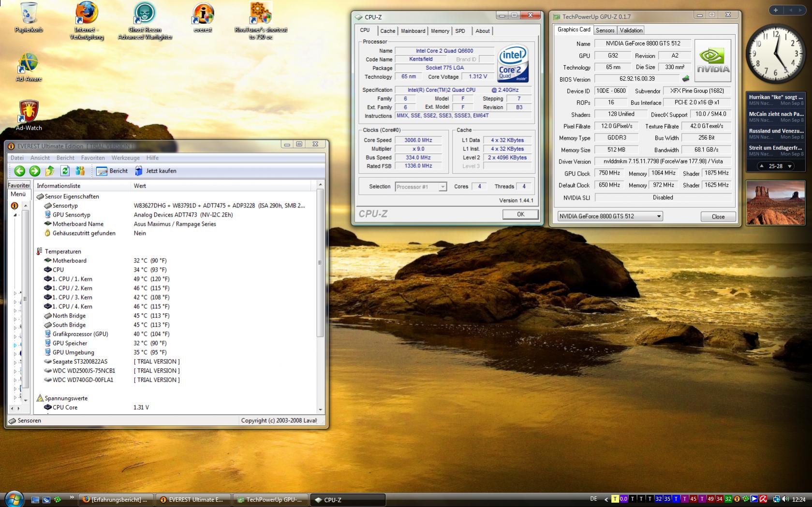812x507 pixels.
Task: Switch to the Sensors tab in GPU-Z
Action: (605, 30)
